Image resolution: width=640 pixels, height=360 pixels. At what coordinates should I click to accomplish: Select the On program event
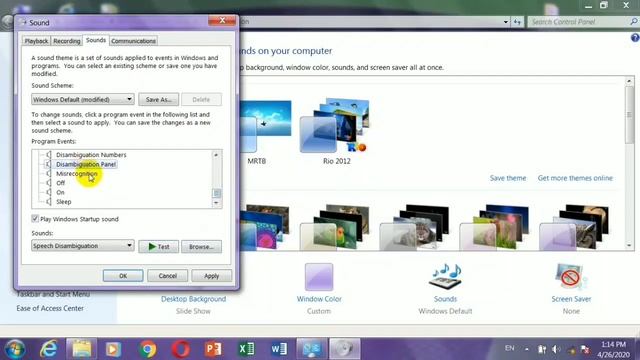60,192
